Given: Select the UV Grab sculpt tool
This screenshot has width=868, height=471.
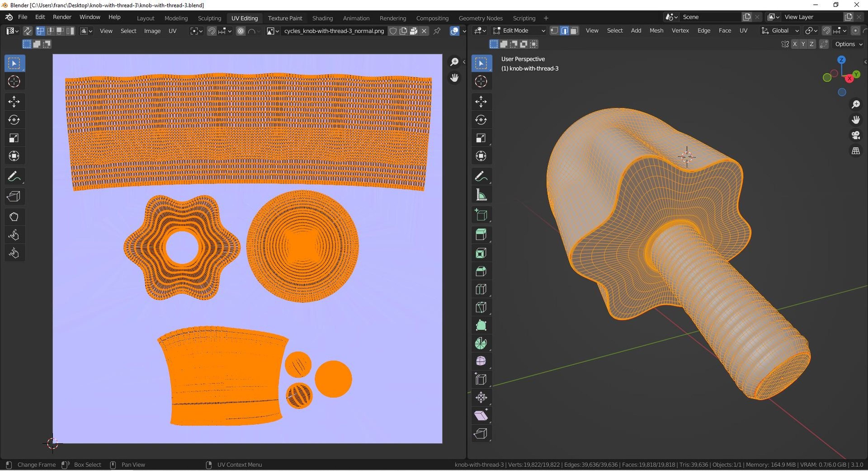Looking at the screenshot, I should [14, 217].
